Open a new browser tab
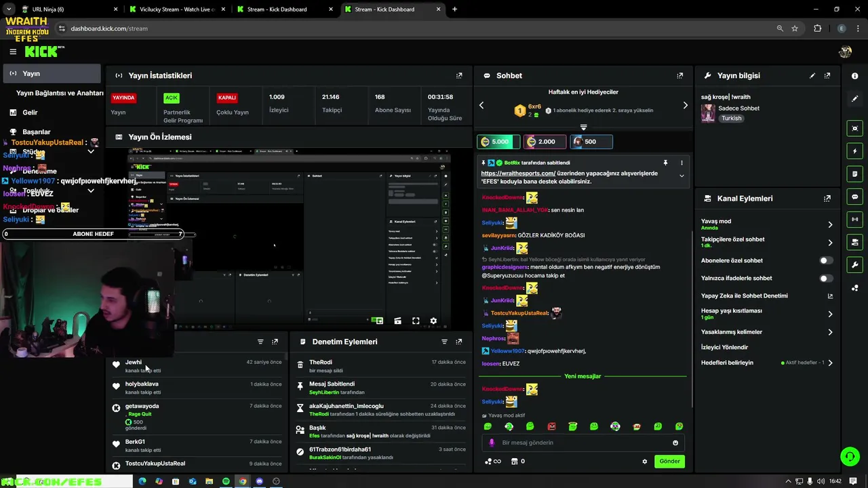This screenshot has height=488, width=868. pyautogui.click(x=454, y=9)
